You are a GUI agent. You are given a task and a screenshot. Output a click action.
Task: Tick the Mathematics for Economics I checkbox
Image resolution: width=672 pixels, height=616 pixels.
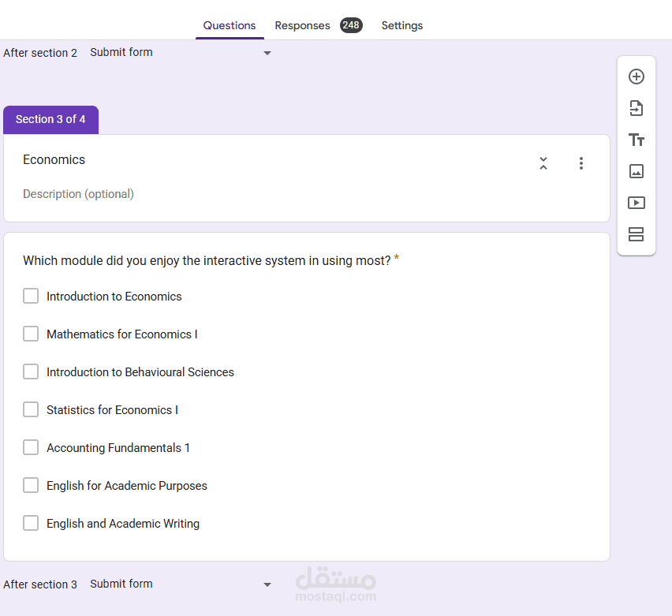[x=31, y=334]
